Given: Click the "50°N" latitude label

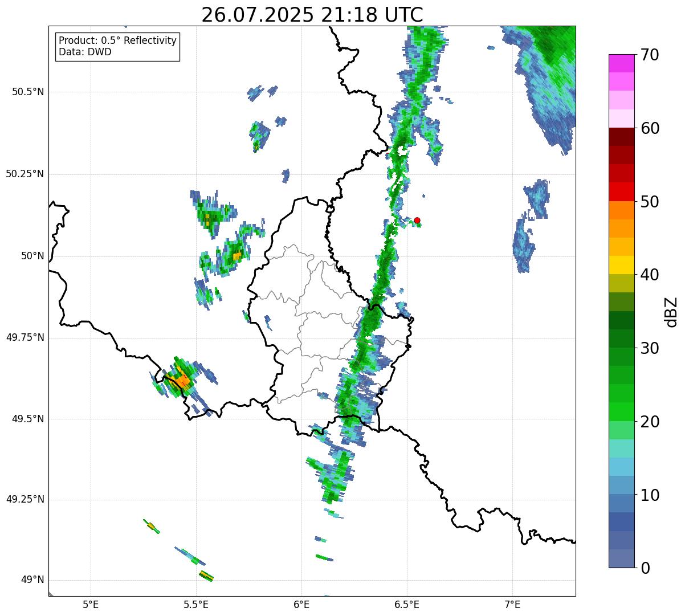Looking at the screenshot, I should click(x=32, y=256).
